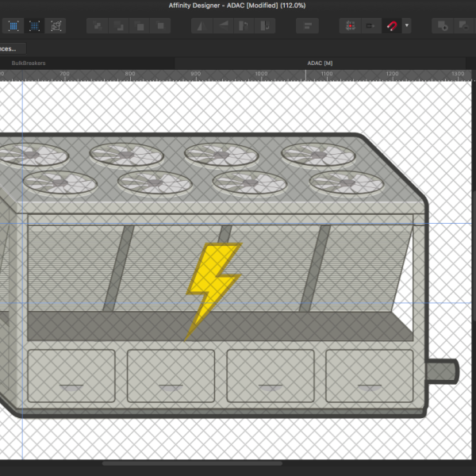Select the ADAC [M] document tab

(320, 62)
